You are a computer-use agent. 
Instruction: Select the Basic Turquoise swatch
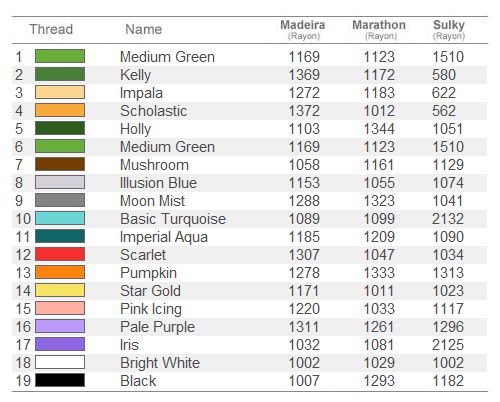point(60,218)
